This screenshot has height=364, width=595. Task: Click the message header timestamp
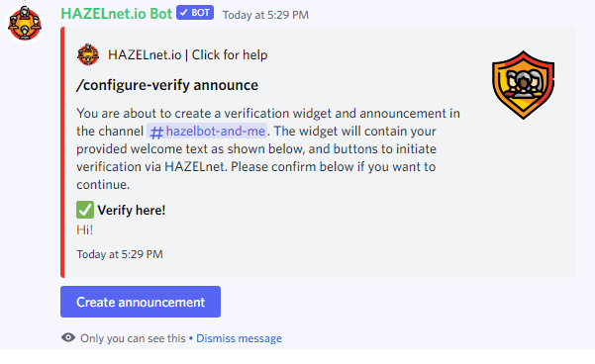coord(265,15)
